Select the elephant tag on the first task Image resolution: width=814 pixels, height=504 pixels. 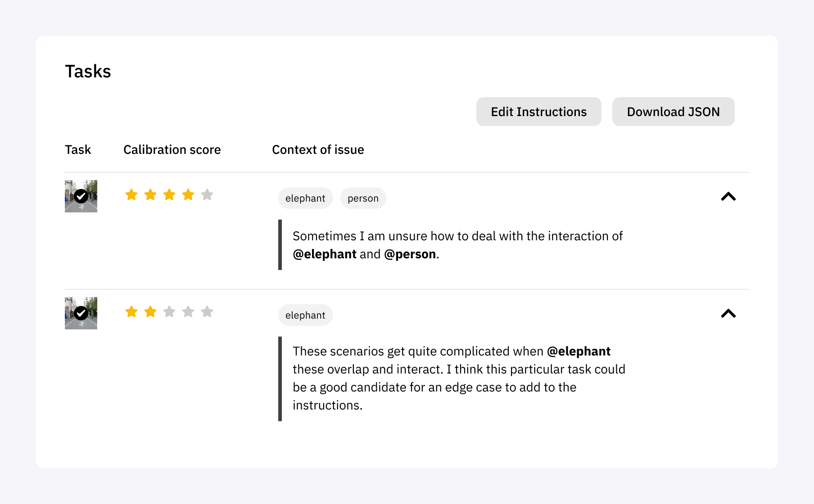click(x=305, y=198)
